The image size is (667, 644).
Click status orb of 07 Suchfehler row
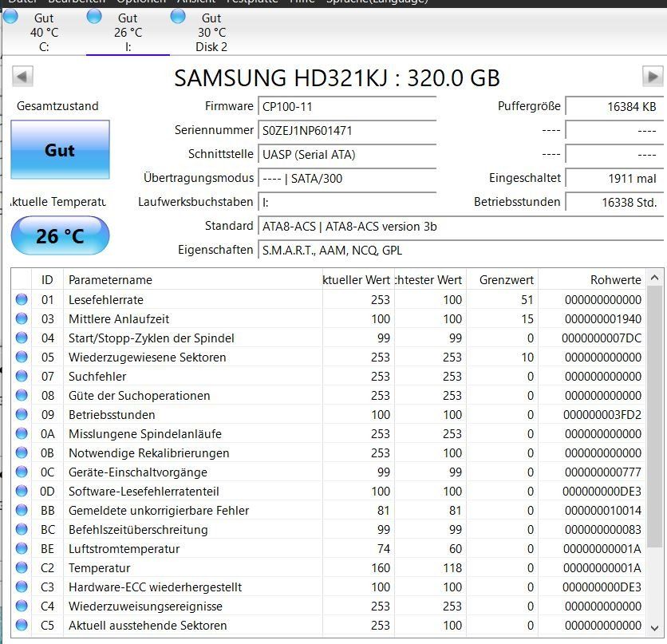pyautogui.click(x=22, y=376)
